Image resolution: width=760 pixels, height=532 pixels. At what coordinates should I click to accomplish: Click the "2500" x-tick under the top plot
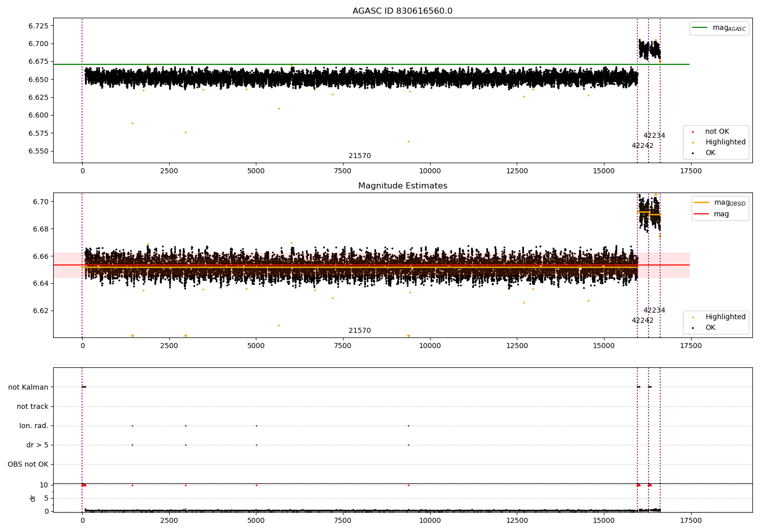(169, 171)
